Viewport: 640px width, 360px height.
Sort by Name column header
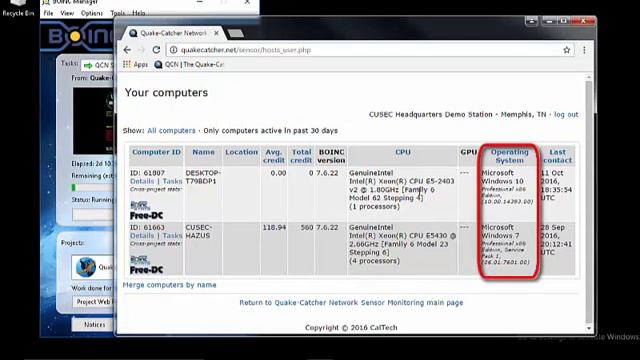coord(203,152)
